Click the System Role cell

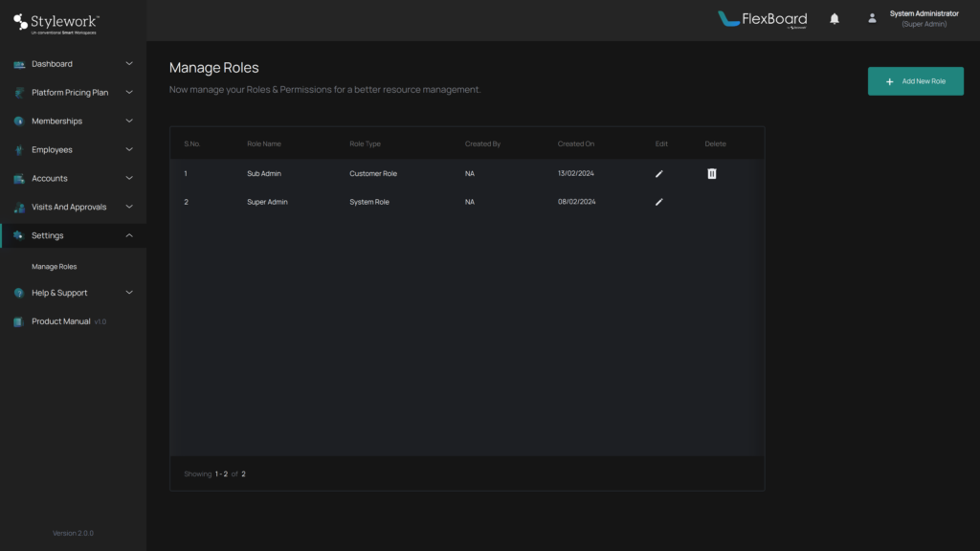[369, 202]
